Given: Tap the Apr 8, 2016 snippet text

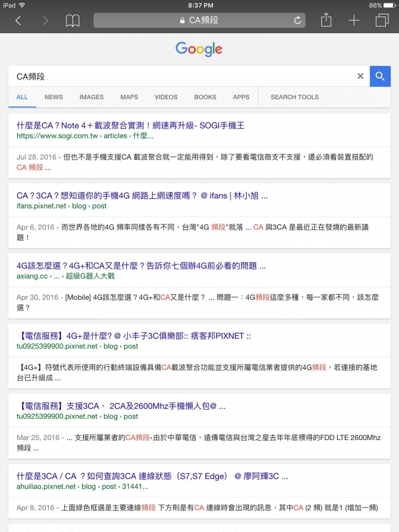Looking at the screenshot, I should click(x=197, y=508).
